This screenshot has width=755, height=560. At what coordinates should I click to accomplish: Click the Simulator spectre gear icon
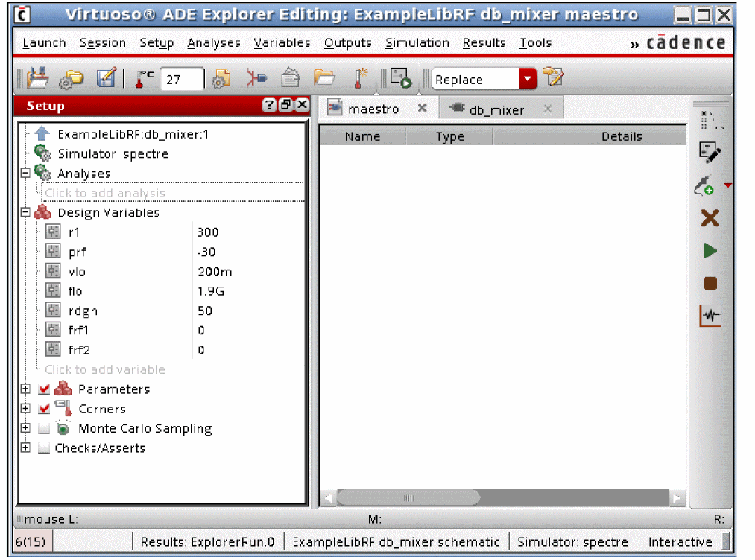click(x=42, y=153)
